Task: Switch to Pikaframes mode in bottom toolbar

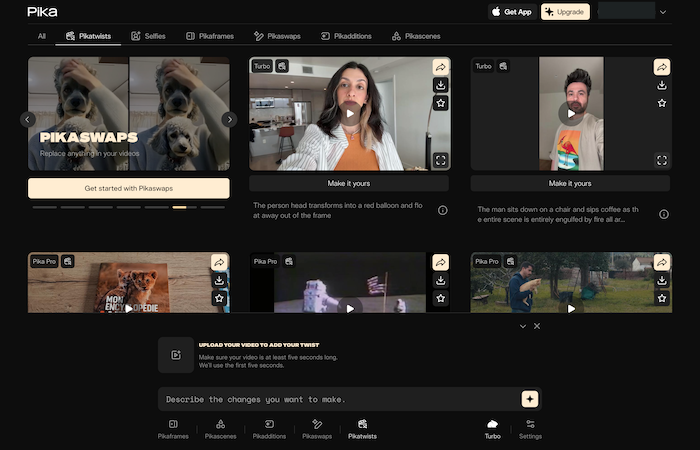Action: [x=172, y=429]
